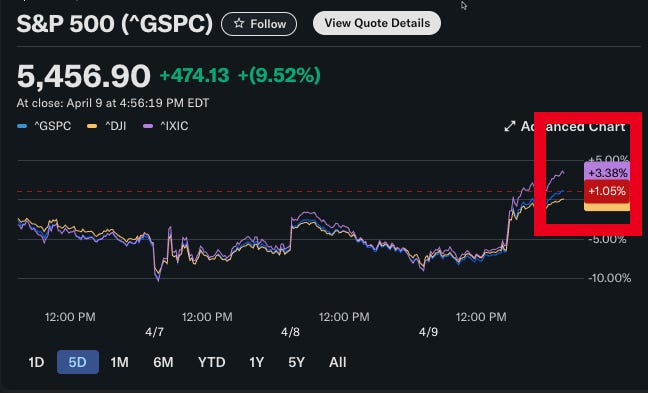Click the ^DJI legend entry

click(x=107, y=126)
